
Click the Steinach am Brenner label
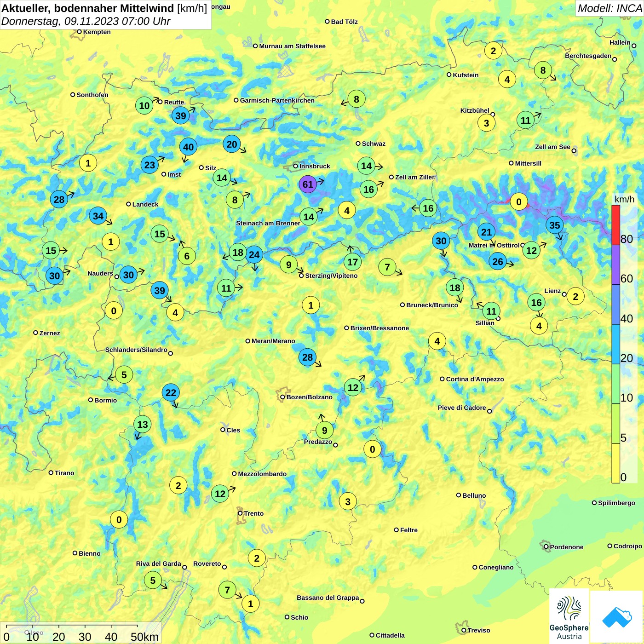click(x=268, y=223)
